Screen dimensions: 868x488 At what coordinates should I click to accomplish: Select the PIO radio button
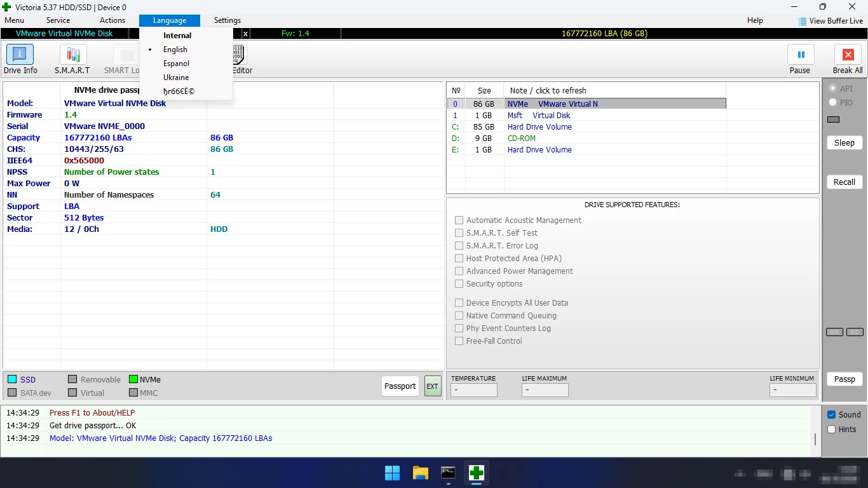click(832, 102)
